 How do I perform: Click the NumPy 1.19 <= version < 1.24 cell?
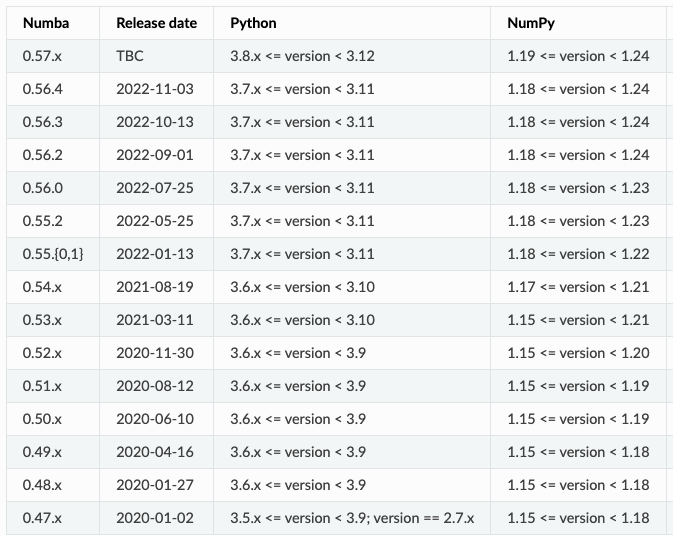pos(578,56)
